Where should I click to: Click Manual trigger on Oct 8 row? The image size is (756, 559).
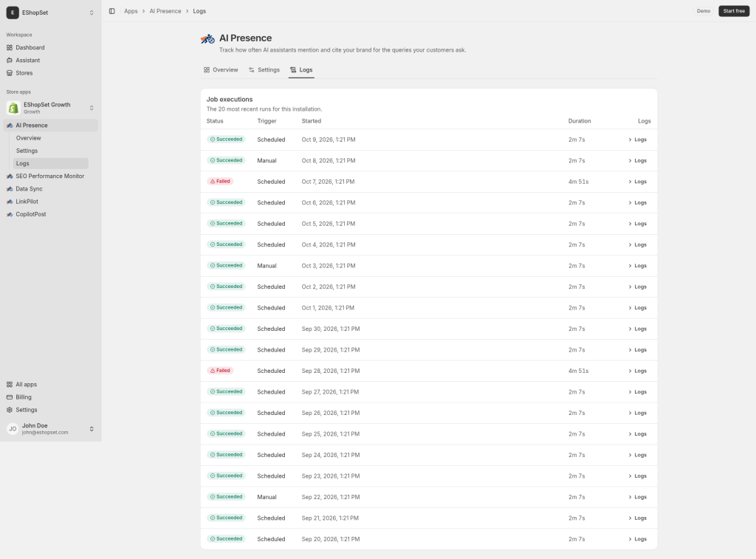tap(267, 160)
